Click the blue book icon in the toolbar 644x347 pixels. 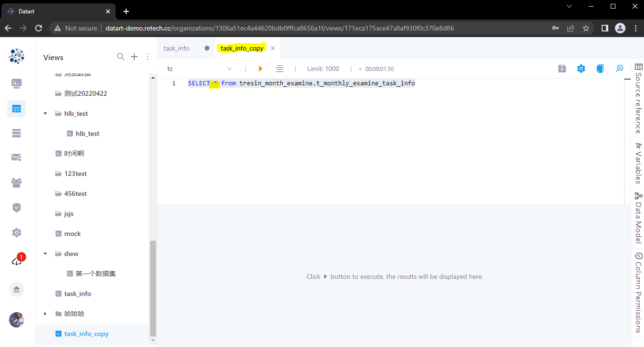click(x=600, y=69)
